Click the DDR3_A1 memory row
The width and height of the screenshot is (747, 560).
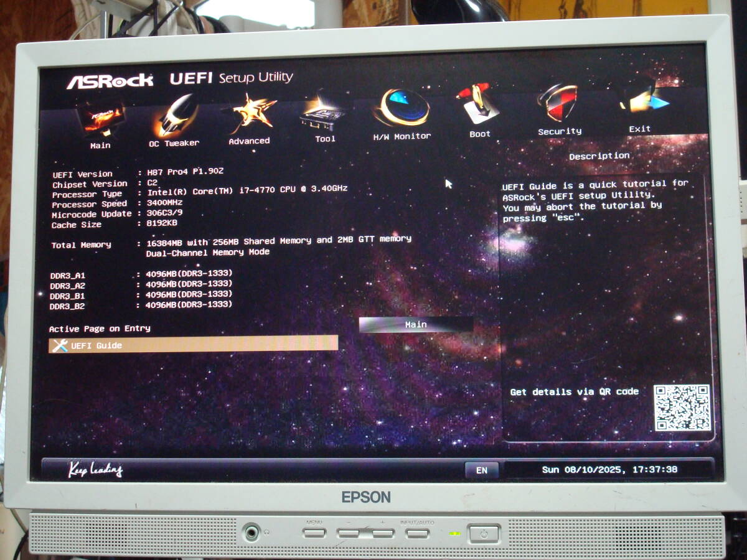pyautogui.click(x=141, y=274)
